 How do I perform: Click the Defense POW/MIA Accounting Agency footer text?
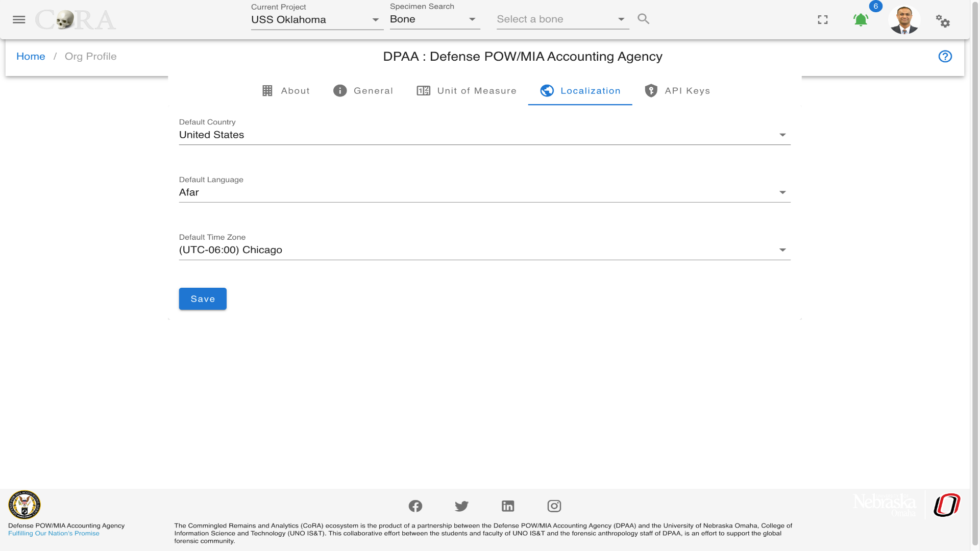click(x=66, y=526)
